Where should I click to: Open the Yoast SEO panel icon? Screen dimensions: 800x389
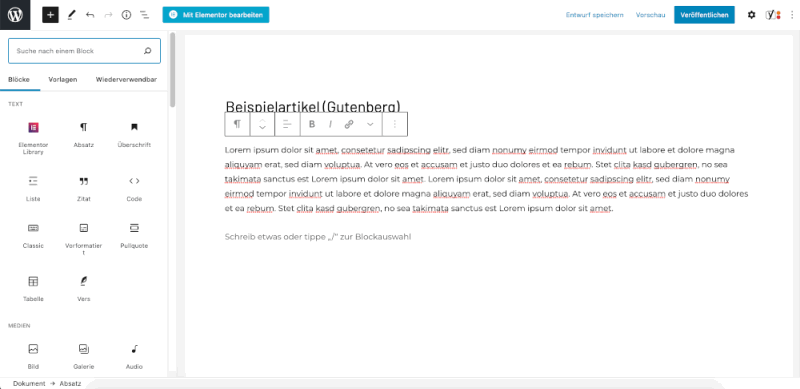tap(773, 15)
